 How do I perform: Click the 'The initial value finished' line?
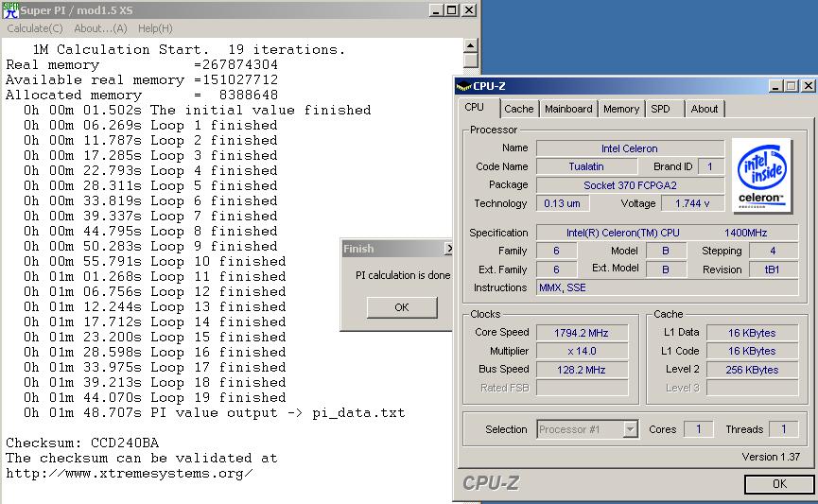pos(198,110)
